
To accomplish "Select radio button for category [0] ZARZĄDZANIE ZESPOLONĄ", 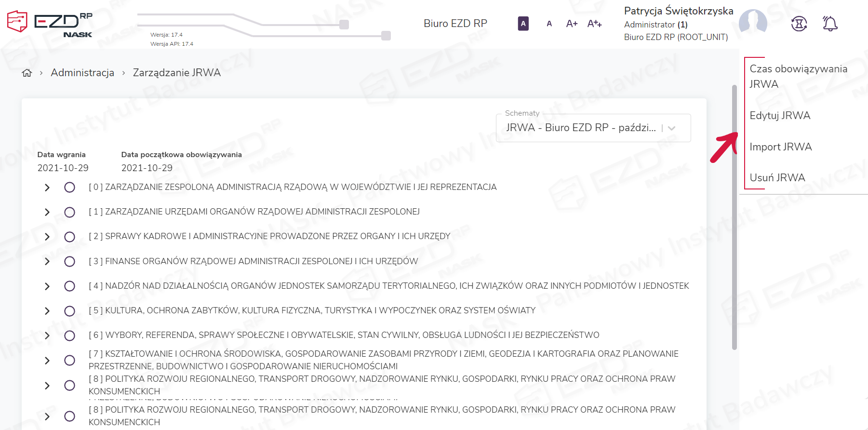I will point(70,188).
